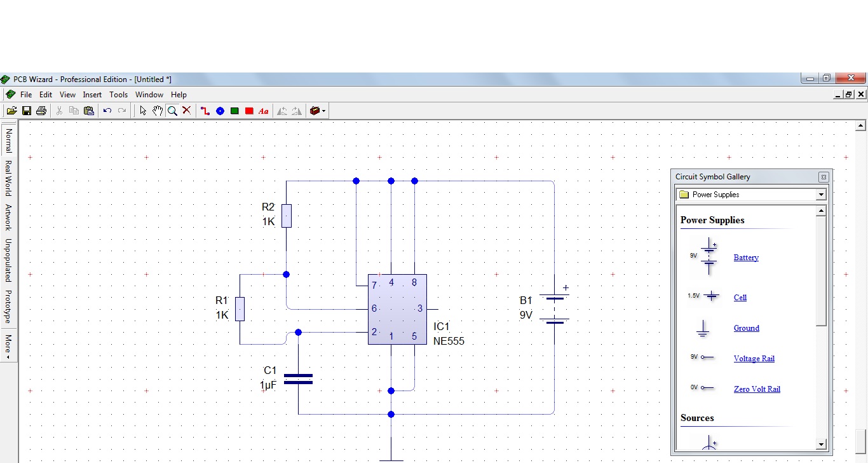This screenshot has width=868, height=463.
Task: Open the Insert menu
Action: tap(92, 95)
